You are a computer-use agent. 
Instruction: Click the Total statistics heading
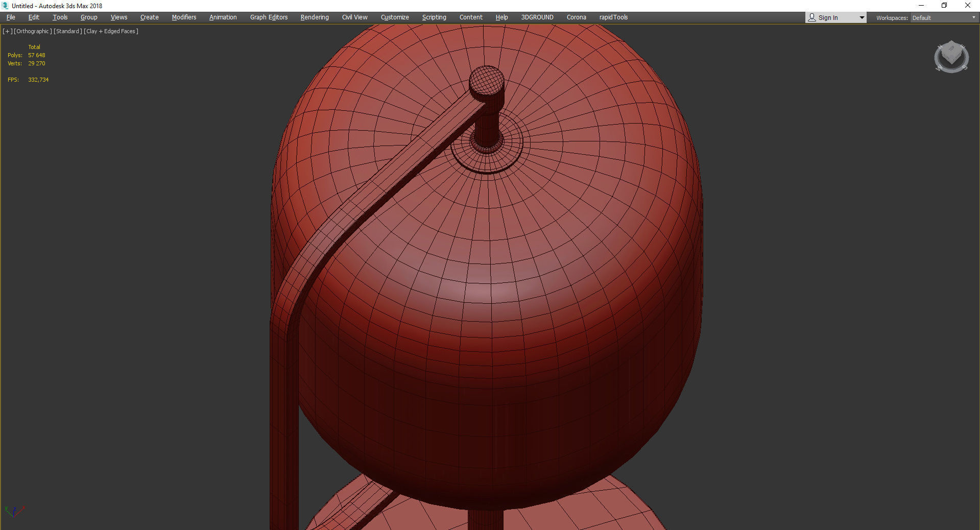pos(34,47)
